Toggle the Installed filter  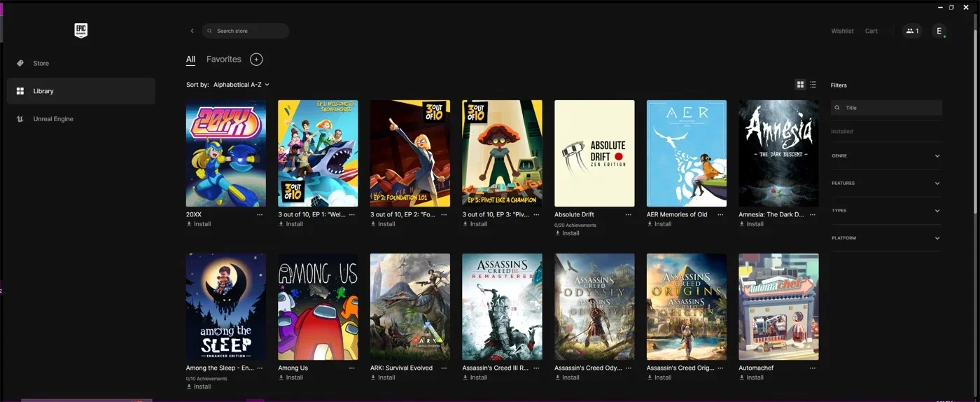[x=842, y=132]
